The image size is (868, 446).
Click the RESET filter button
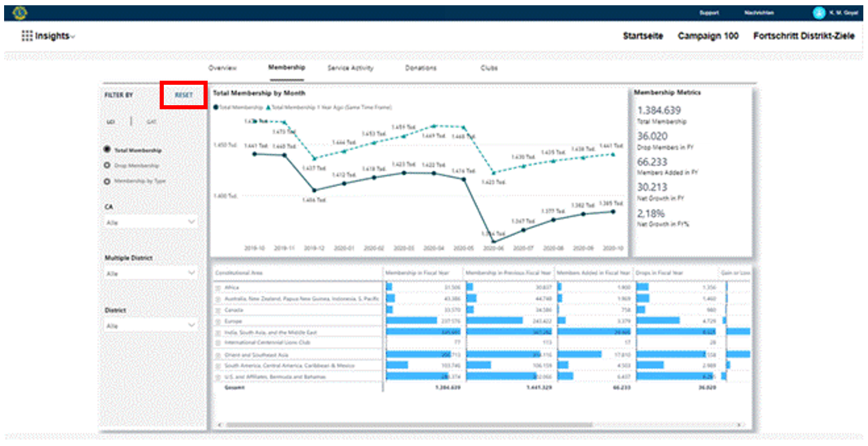coord(184,95)
